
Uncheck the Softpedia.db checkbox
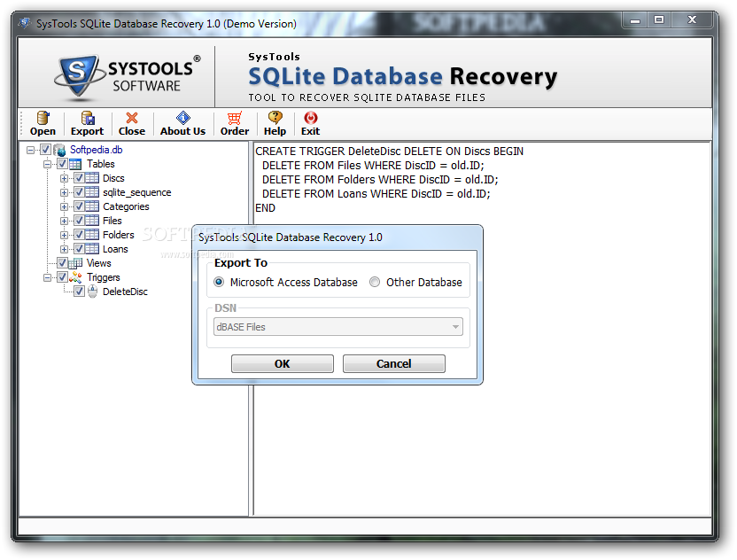pos(45,150)
